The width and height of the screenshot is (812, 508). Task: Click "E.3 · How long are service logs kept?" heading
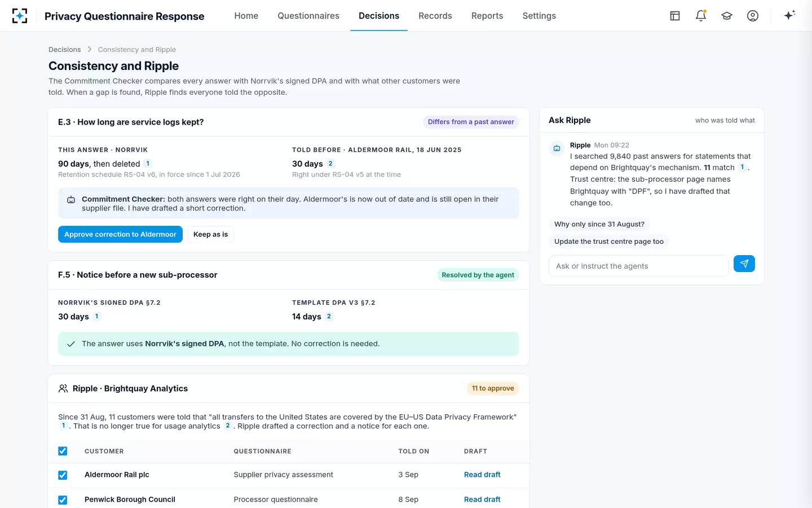[x=131, y=122]
